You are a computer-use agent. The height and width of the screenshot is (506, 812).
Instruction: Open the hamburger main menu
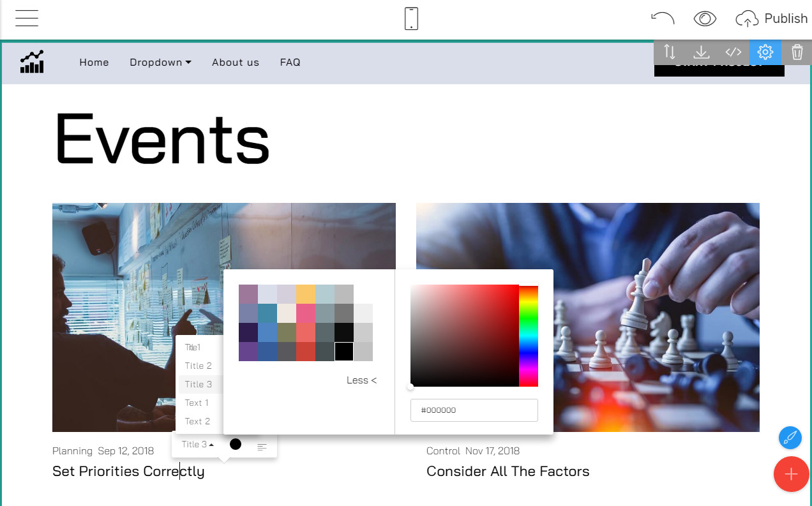click(27, 19)
